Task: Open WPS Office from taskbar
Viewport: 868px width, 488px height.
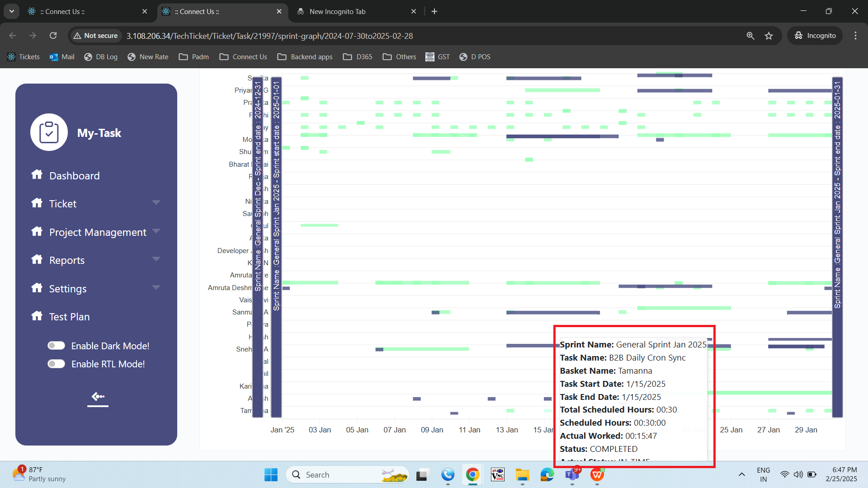Action: (597, 475)
